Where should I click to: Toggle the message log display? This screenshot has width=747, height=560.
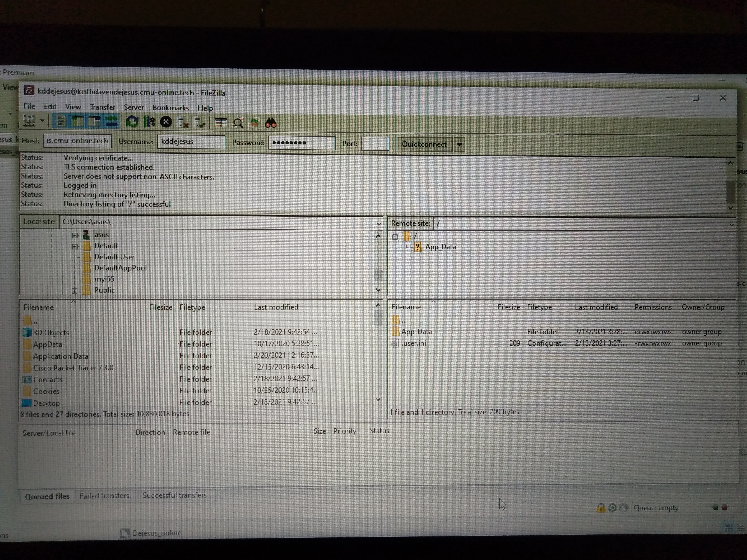coord(61,121)
